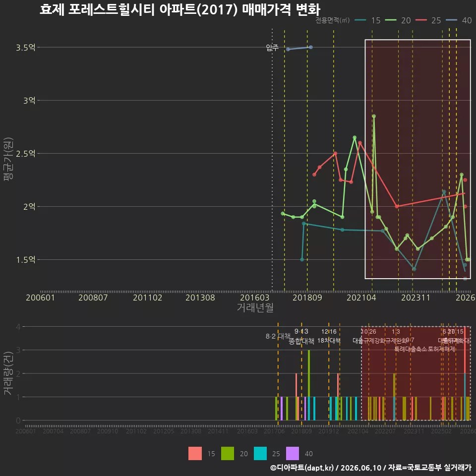Select the 25 line entry in the top legend
The image size is (476, 476).
click(428, 20)
